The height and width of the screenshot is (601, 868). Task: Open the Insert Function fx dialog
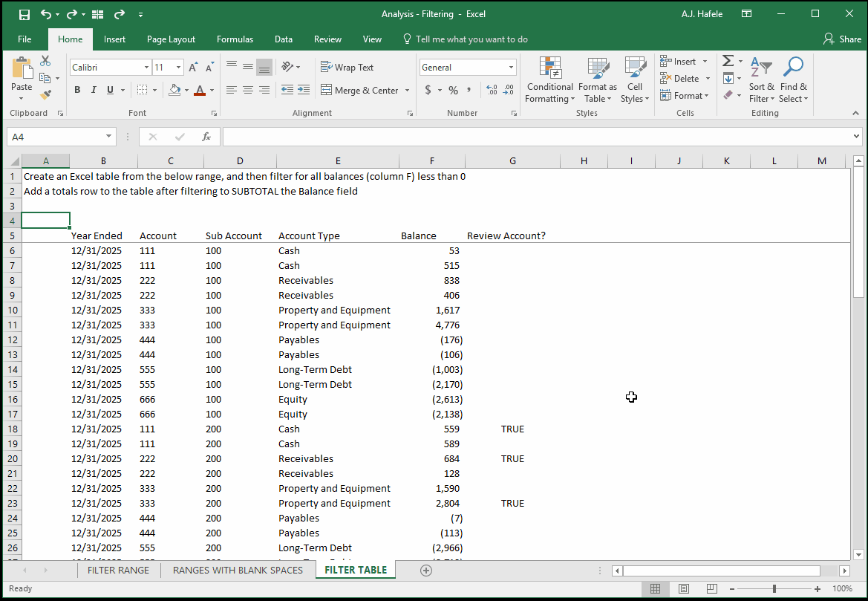tap(206, 137)
